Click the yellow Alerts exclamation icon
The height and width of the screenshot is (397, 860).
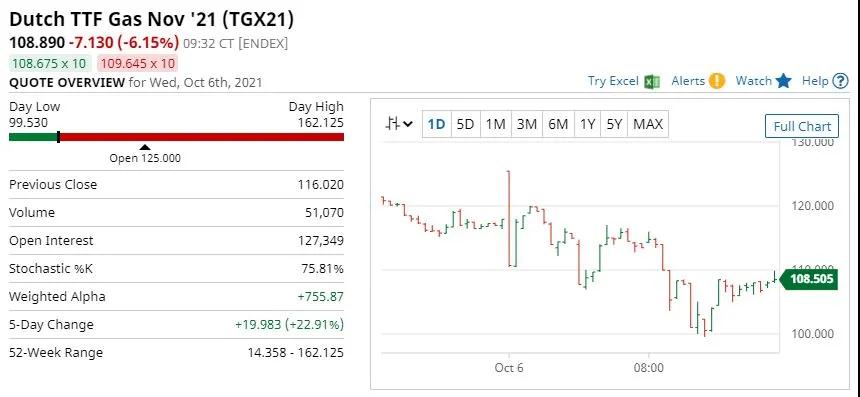[x=716, y=81]
